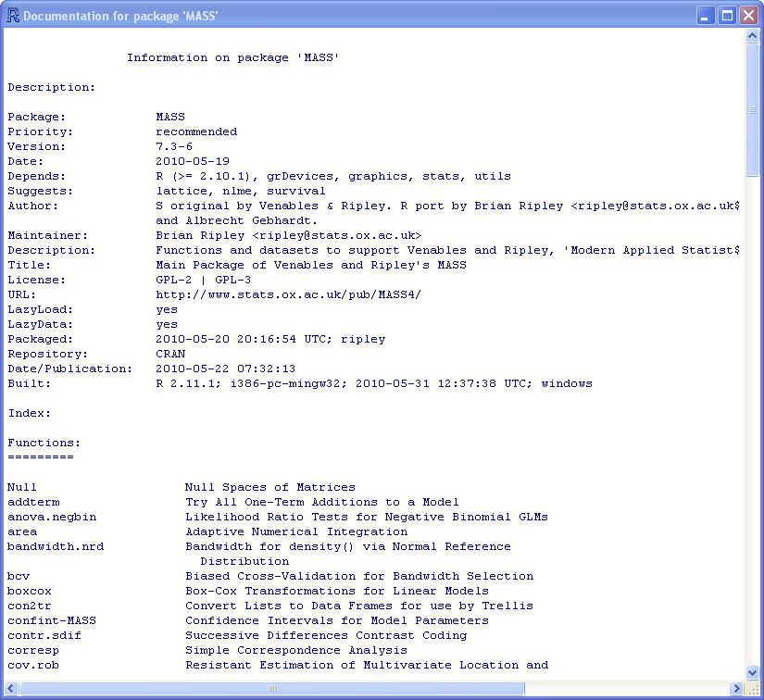Click the Built line starting 'R 2.11.1'
The height and width of the screenshot is (700, 764).
[374, 383]
